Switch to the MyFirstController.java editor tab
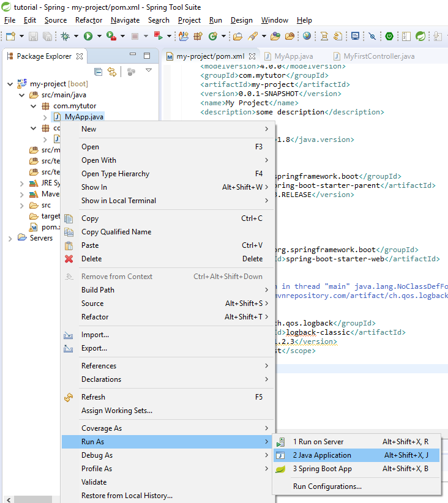 374,56
